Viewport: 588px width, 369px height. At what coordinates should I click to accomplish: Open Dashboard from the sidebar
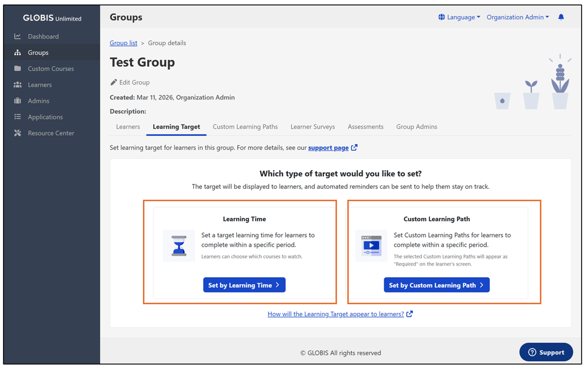[x=52, y=36]
